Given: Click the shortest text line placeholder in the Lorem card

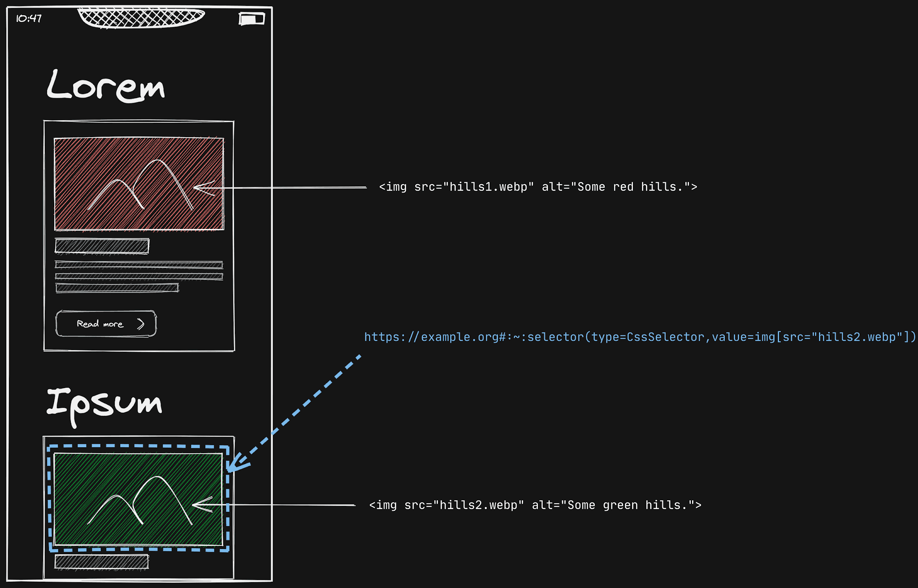Looking at the screenshot, I should pyautogui.click(x=117, y=288).
